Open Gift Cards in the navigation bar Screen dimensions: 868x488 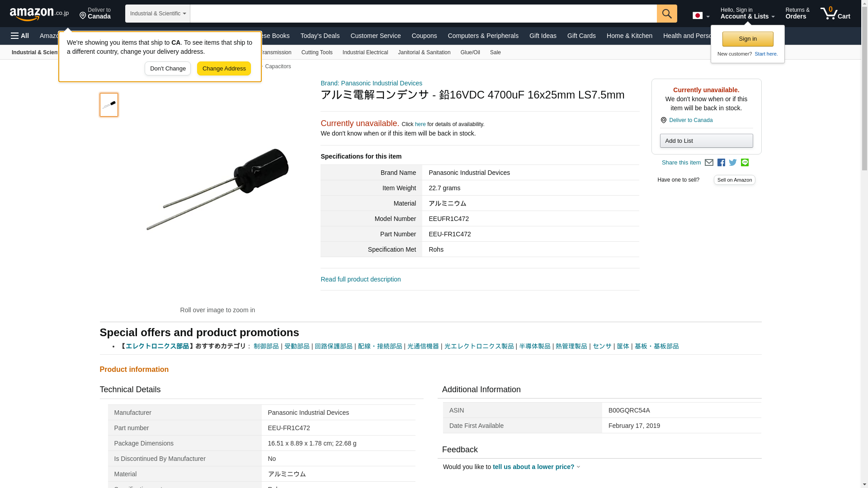click(581, 36)
